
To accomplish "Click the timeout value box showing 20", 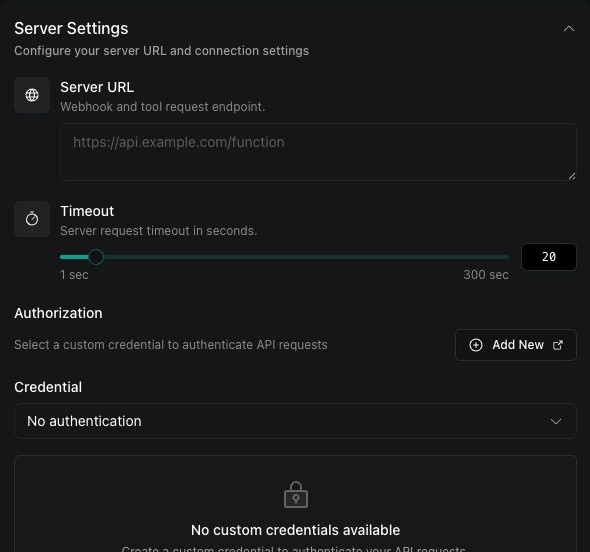I will pyautogui.click(x=549, y=257).
